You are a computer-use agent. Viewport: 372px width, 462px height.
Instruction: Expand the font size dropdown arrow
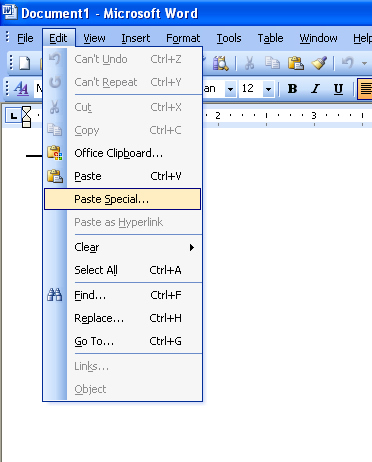268,89
